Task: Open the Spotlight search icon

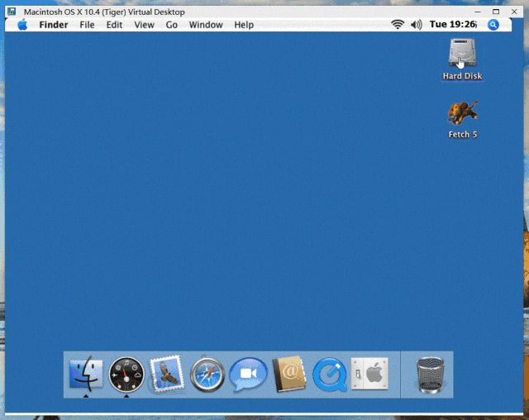Action: [493, 25]
